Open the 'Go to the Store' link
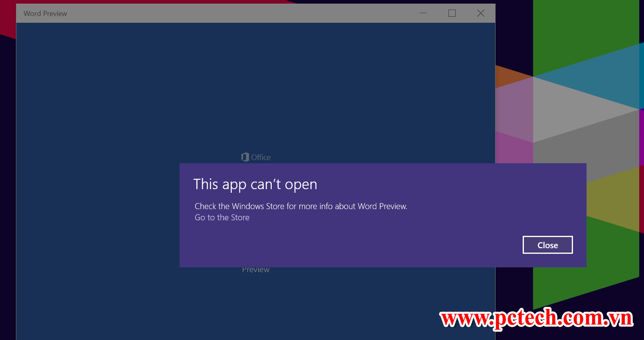This screenshot has width=644, height=340. coord(222,217)
